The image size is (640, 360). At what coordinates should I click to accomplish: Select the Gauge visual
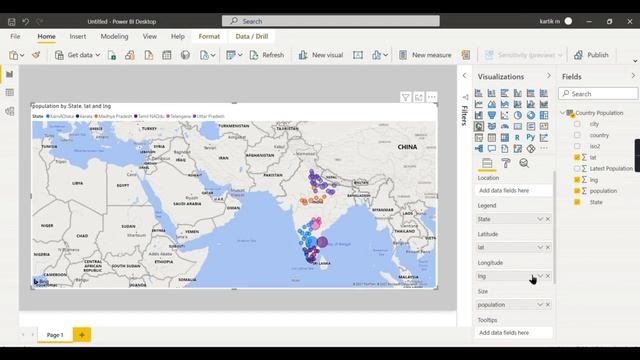click(505, 126)
